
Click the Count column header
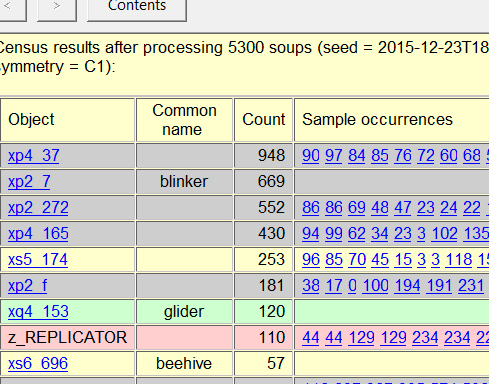(x=263, y=120)
